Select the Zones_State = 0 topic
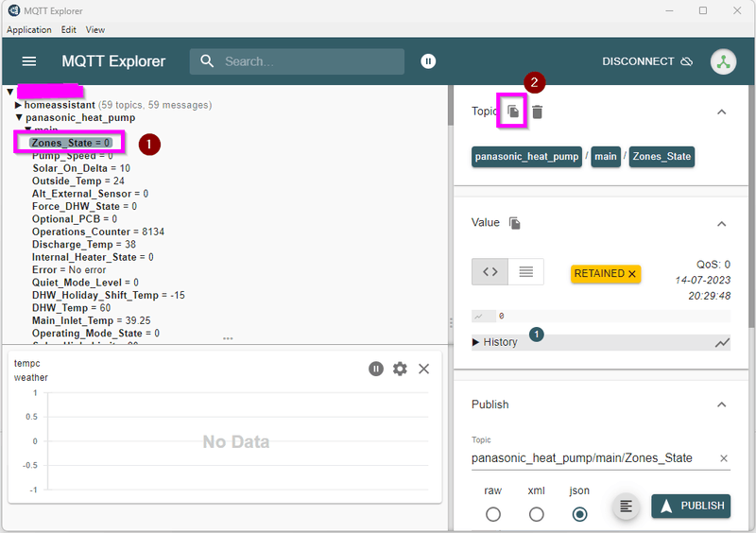756x533 pixels. point(70,143)
